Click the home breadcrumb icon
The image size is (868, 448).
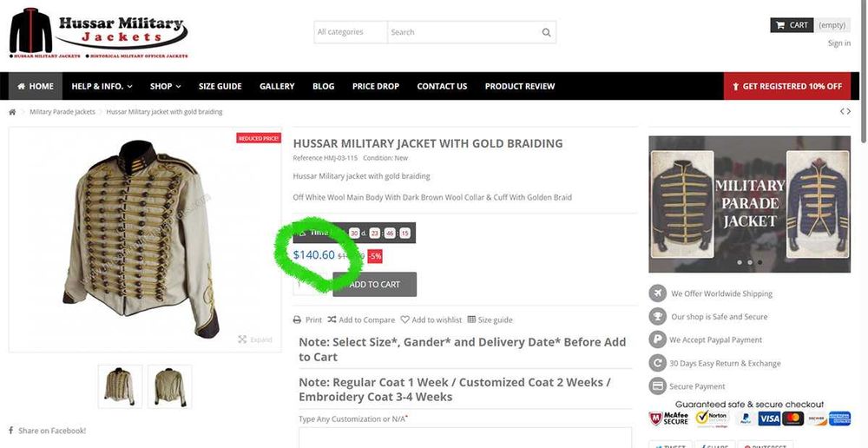[x=12, y=112]
